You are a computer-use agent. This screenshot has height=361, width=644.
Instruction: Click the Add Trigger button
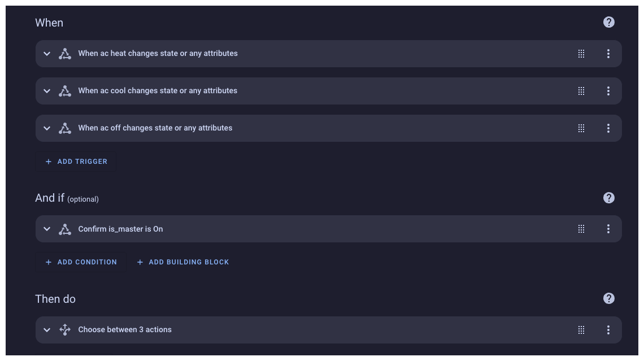[76, 162]
